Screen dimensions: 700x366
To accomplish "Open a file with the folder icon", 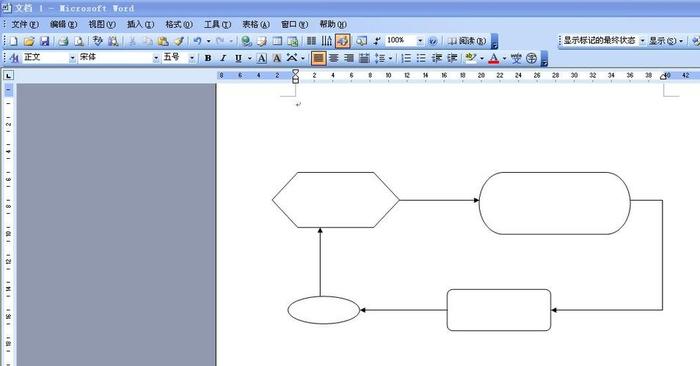I will pyautogui.click(x=29, y=42).
